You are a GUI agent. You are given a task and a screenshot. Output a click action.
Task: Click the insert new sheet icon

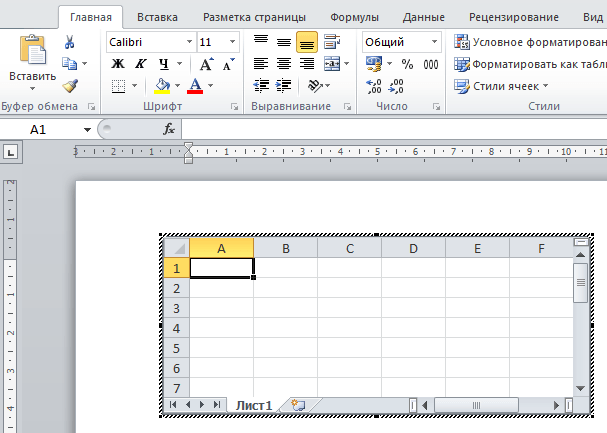pyautogui.click(x=297, y=405)
